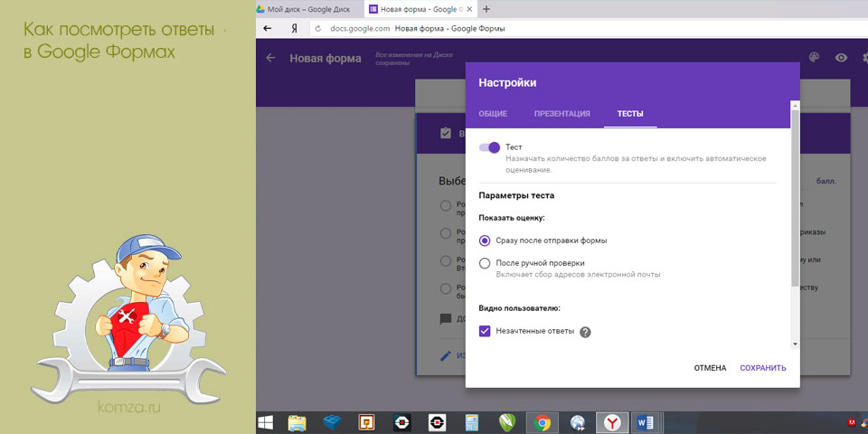Open the ПРЕЗЕНТАЦИЯ settings tab
The image size is (868, 434).
click(561, 114)
